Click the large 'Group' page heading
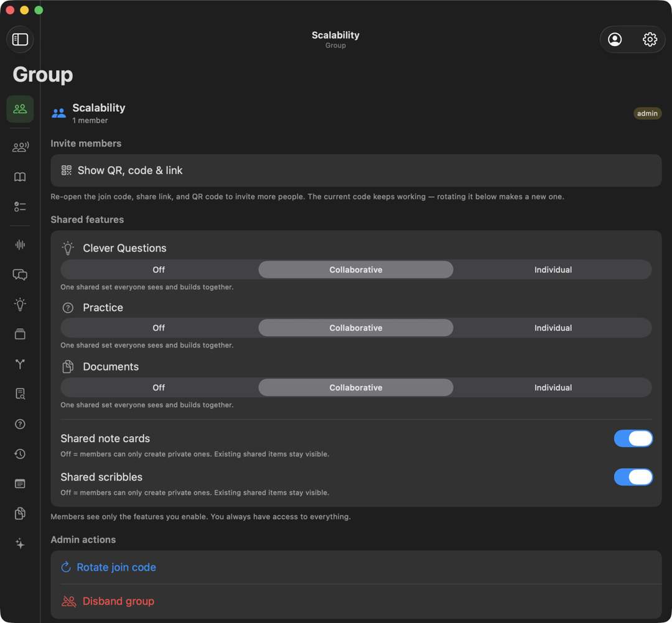The width and height of the screenshot is (672, 623). click(43, 75)
